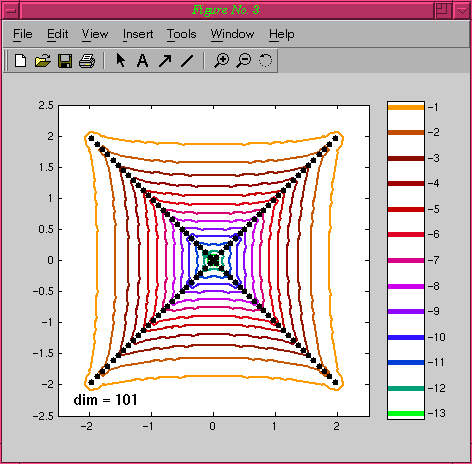Toggle the Zoom In magnifier
Viewport: 472px width, 464px height.
coord(221,61)
